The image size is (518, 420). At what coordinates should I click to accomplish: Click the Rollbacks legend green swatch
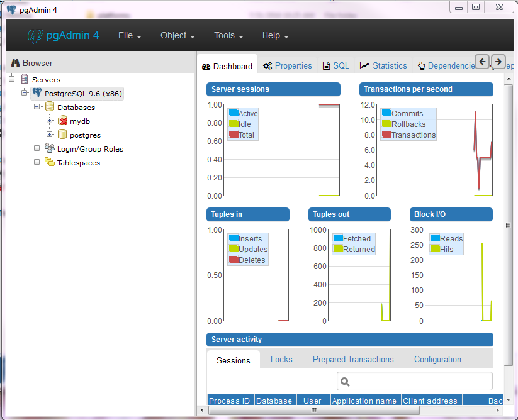(x=386, y=124)
